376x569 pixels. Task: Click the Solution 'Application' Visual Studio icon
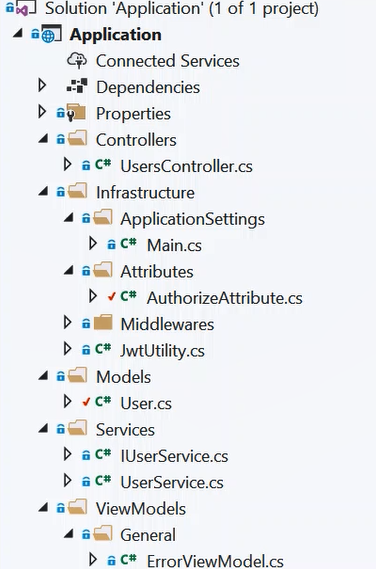pos(25,9)
